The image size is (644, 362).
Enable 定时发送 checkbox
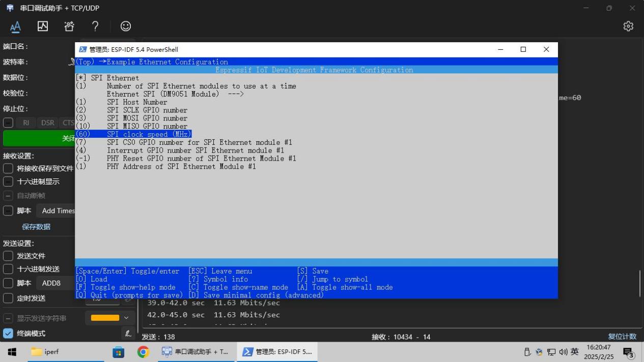8,298
